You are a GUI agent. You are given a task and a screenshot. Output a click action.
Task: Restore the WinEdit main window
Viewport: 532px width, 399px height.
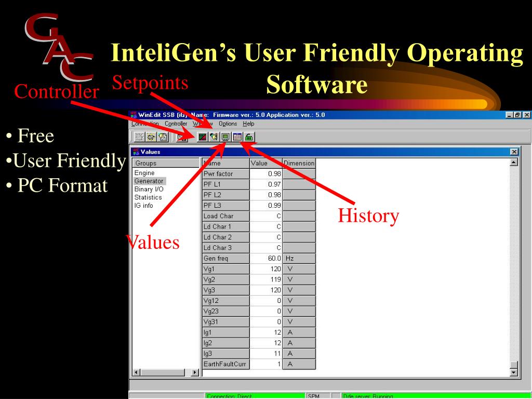pyautogui.click(x=518, y=115)
